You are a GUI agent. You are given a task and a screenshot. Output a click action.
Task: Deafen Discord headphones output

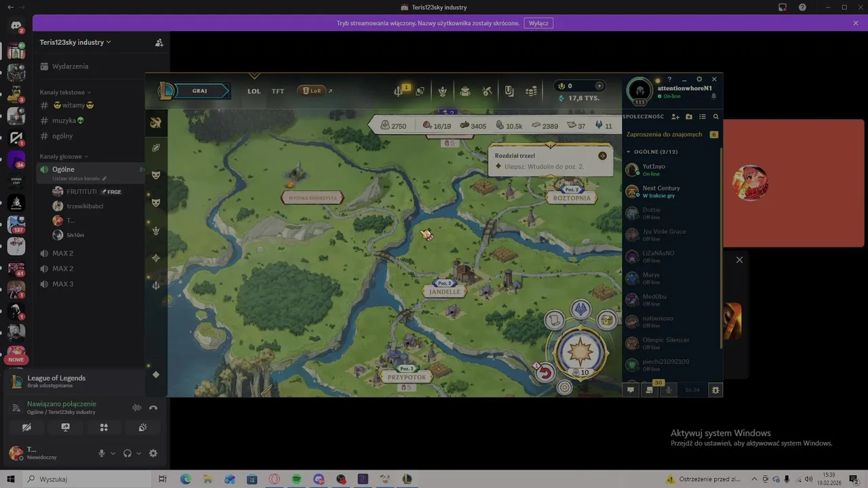pyautogui.click(x=127, y=453)
